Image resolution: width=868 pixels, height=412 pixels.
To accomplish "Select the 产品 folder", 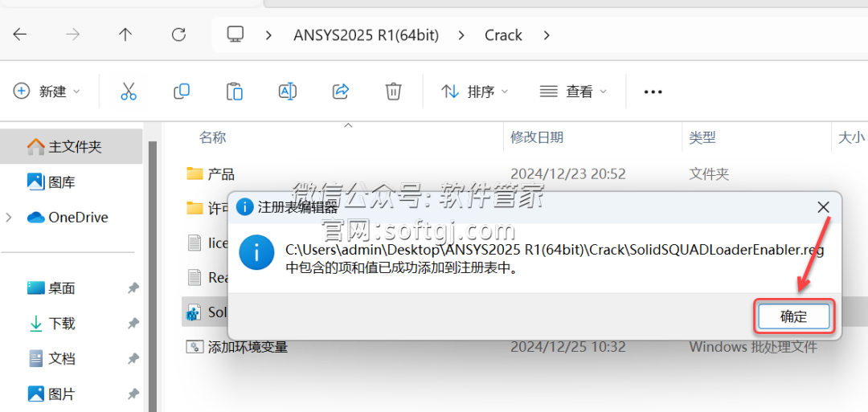I will click(x=222, y=174).
